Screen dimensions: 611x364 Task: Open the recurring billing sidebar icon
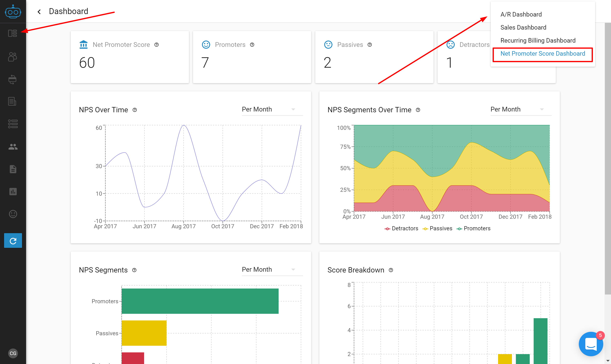(12, 79)
